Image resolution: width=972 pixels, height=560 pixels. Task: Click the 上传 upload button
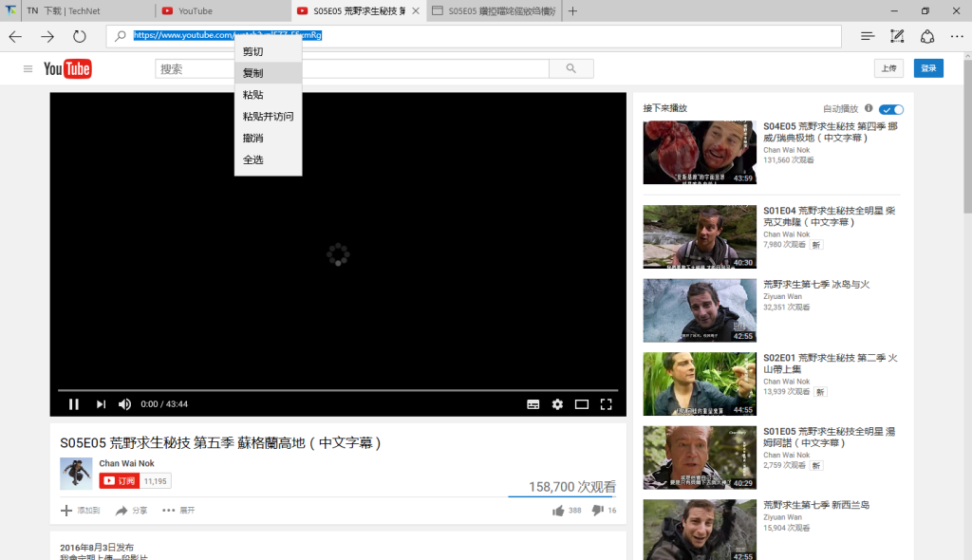[x=888, y=68]
